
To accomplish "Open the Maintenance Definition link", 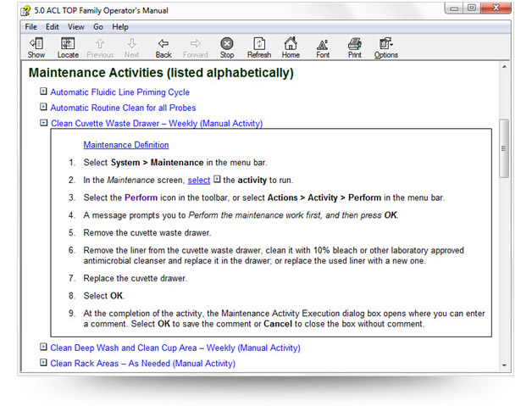I will click(126, 145).
